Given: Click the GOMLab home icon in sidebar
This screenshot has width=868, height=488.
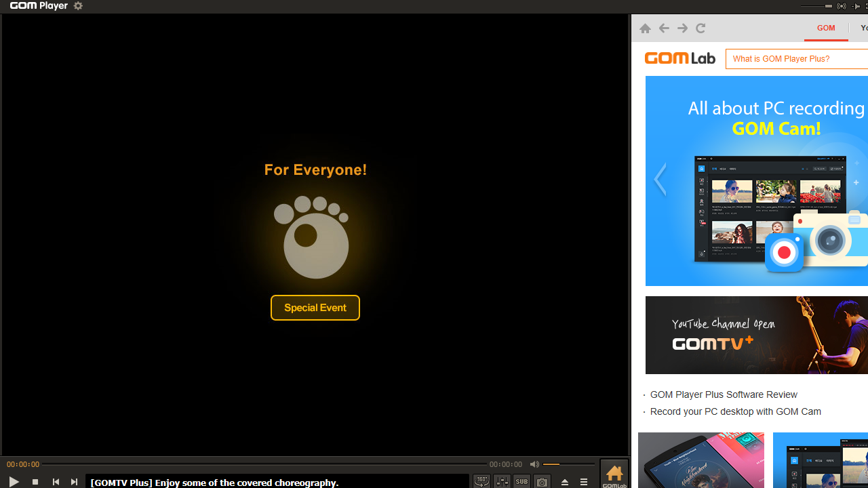Looking at the screenshot, I should click(x=614, y=473).
